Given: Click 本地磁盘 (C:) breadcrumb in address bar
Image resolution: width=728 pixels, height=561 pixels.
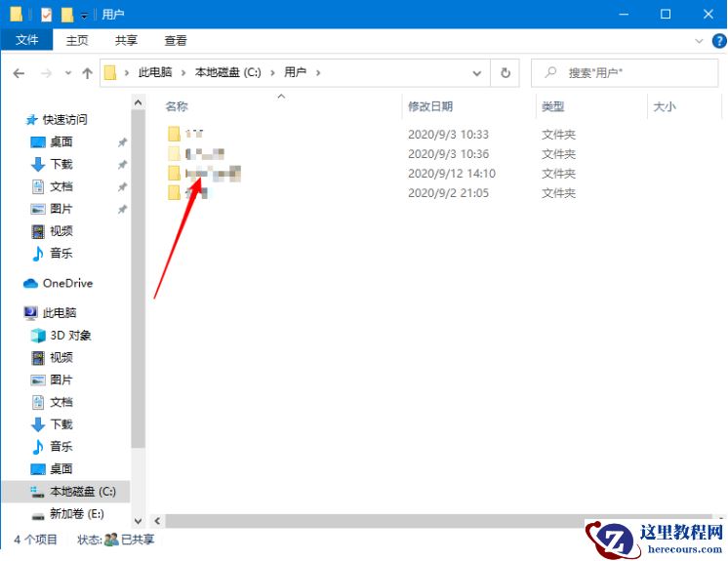Looking at the screenshot, I should (228, 72).
